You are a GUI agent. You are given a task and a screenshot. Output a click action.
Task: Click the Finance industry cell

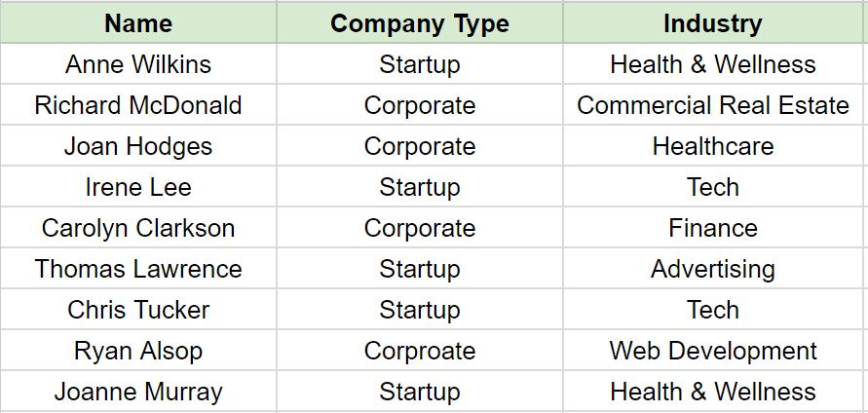pos(713,228)
